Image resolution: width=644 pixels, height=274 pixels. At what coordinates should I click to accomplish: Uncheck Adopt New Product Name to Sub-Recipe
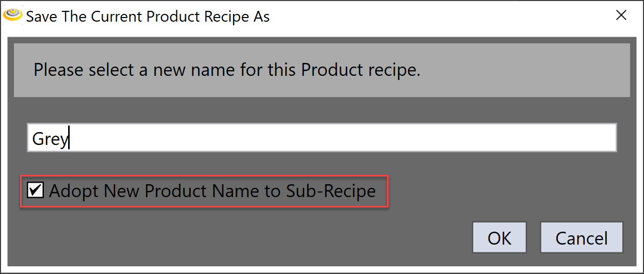(35, 190)
